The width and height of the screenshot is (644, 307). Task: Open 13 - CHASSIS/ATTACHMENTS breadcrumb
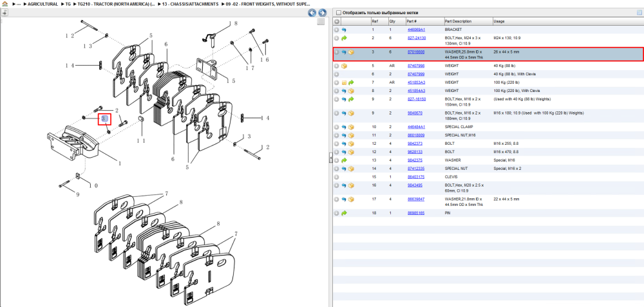pyautogui.click(x=190, y=4)
